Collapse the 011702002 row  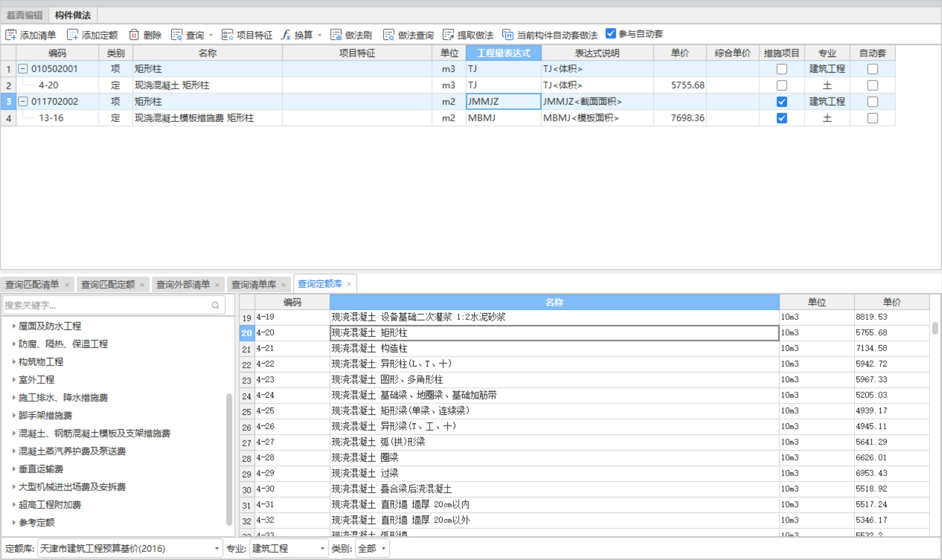(x=23, y=102)
